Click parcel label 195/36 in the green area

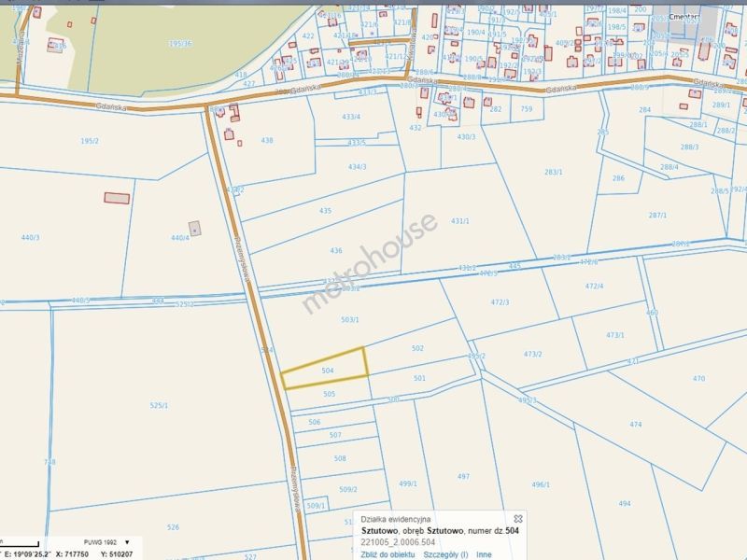180,43
